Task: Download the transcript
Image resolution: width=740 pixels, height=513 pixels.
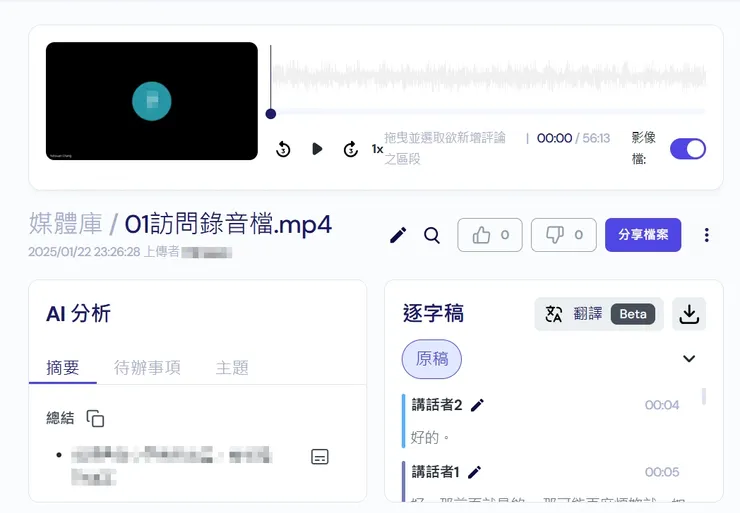Action: (x=689, y=314)
